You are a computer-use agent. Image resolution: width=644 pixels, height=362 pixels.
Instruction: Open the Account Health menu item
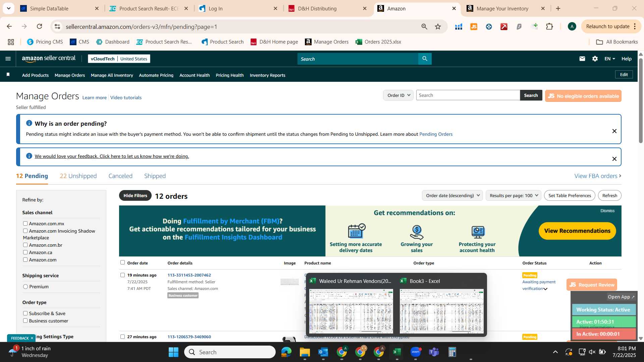(195, 75)
